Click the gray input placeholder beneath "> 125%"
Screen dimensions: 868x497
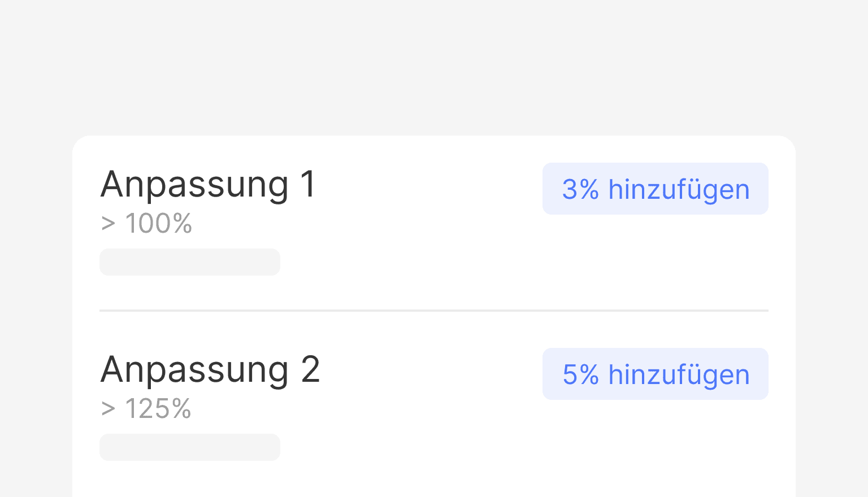point(190,447)
